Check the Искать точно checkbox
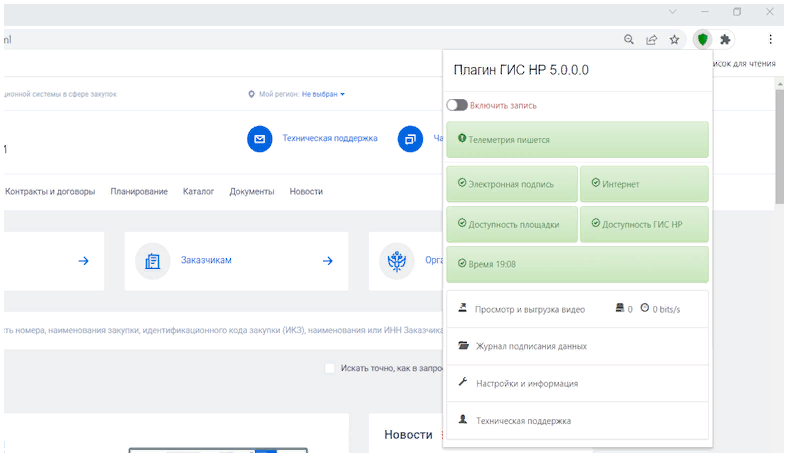Image resolution: width=793 pixels, height=461 pixels. [330, 368]
